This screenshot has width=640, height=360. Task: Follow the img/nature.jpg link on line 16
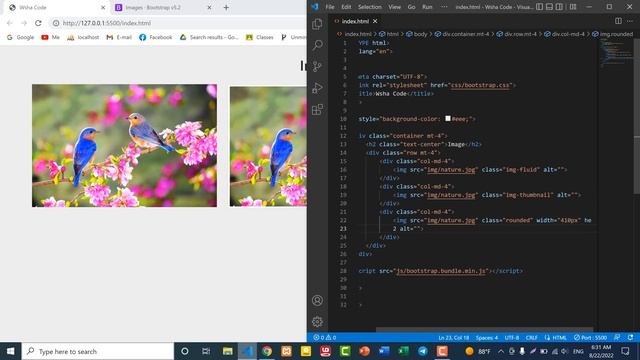[x=451, y=170]
